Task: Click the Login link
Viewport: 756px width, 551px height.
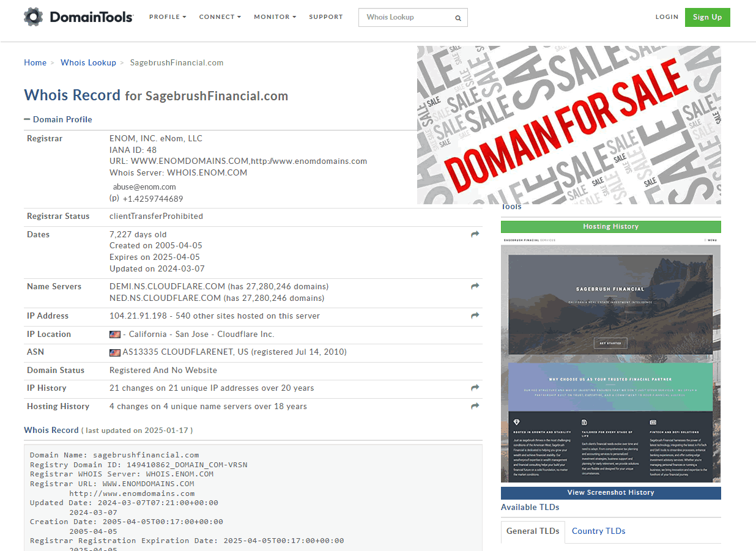Action: 667,17
